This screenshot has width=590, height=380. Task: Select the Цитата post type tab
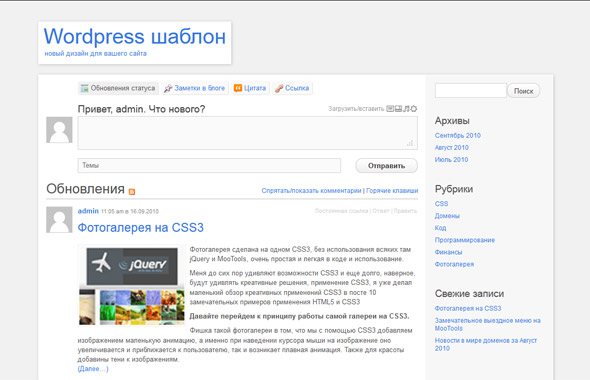point(250,88)
